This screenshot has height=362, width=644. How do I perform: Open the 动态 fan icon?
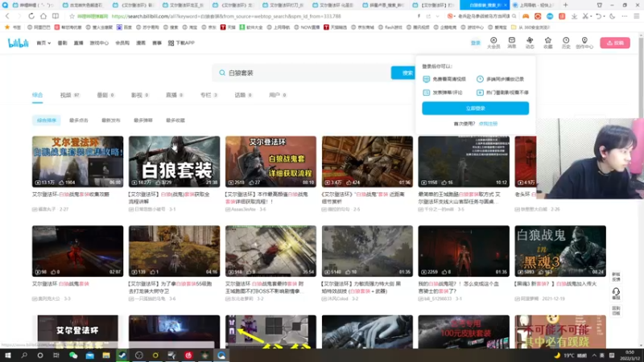[530, 43]
